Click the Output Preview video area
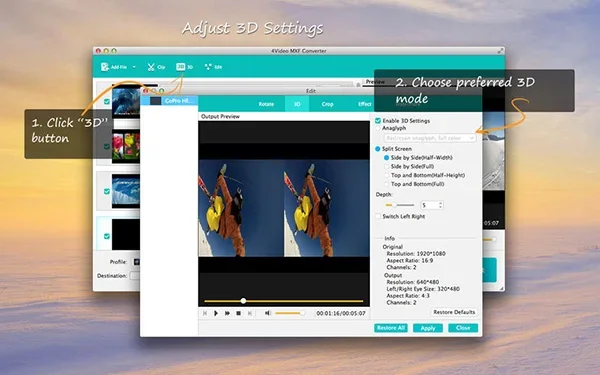This screenshot has width=600, height=375. [x=284, y=214]
